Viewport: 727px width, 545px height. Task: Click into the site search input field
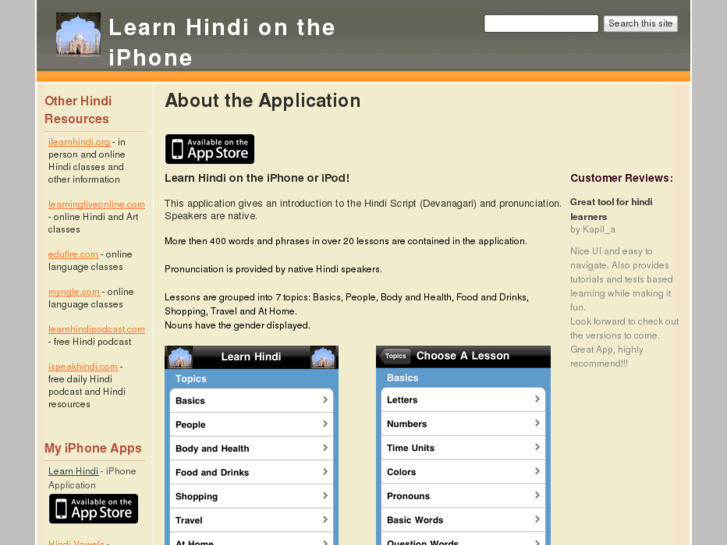click(x=541, y=24)
